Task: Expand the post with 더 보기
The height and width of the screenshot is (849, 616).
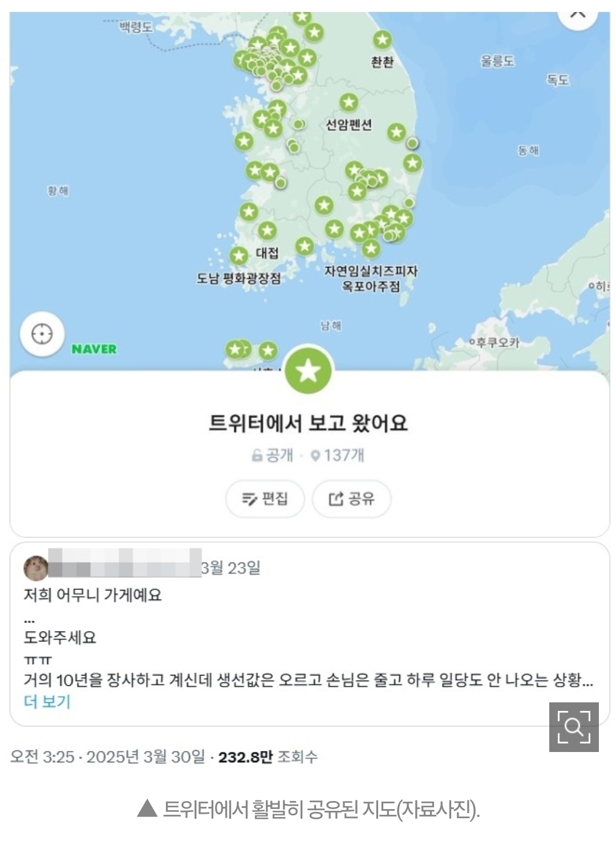Action: [x=47, y=701]
